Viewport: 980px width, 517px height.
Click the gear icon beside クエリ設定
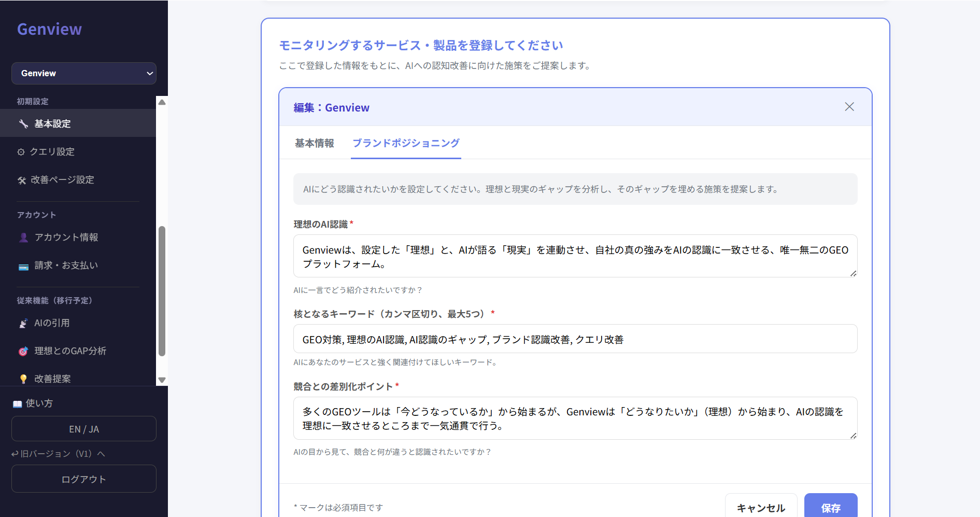tap(21, 152)
